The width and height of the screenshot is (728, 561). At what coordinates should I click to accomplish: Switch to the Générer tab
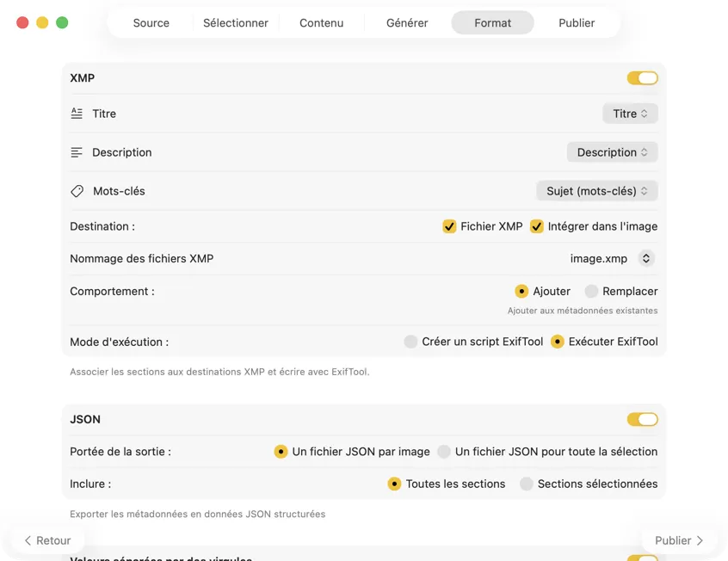[407, 23]
